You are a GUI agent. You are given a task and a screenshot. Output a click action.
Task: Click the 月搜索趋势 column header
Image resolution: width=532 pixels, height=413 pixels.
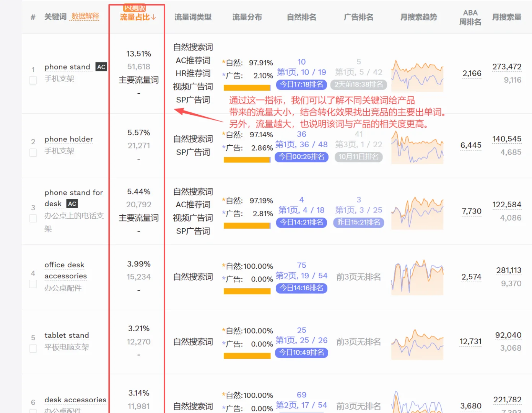coord(418,17)
